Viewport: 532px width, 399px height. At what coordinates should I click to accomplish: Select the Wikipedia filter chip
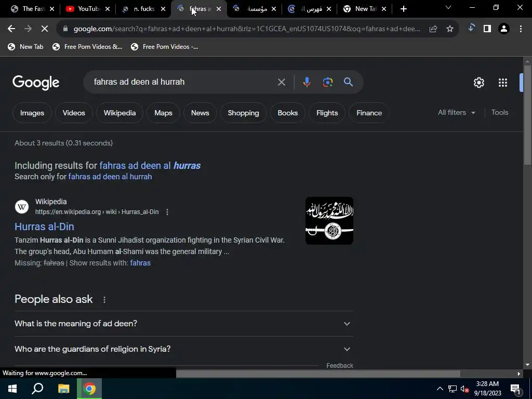(120, 113)
